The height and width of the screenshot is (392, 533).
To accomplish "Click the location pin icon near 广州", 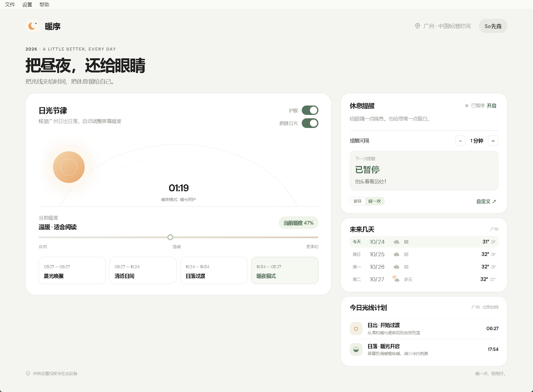I will (418, 26).
